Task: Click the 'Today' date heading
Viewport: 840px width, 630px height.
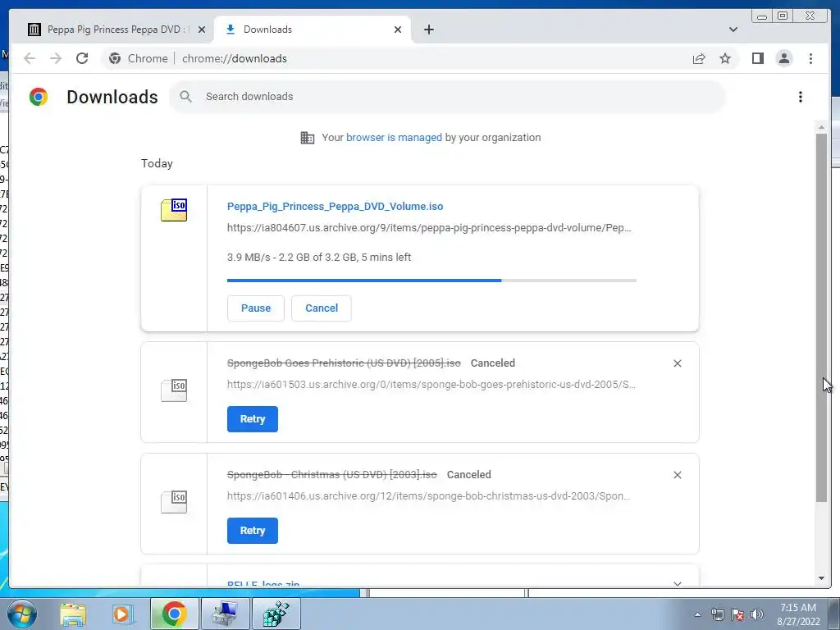Action: click(157, 163)
